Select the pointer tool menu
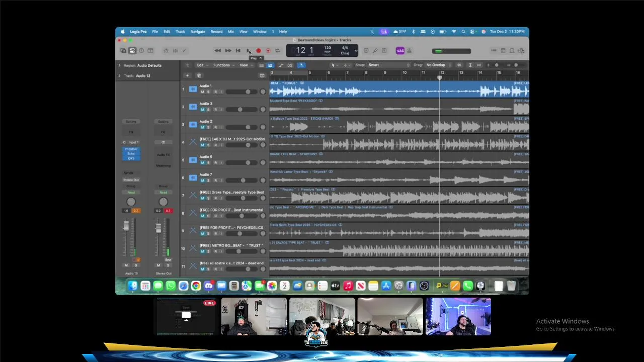644x362 pixels. [334, 65]
